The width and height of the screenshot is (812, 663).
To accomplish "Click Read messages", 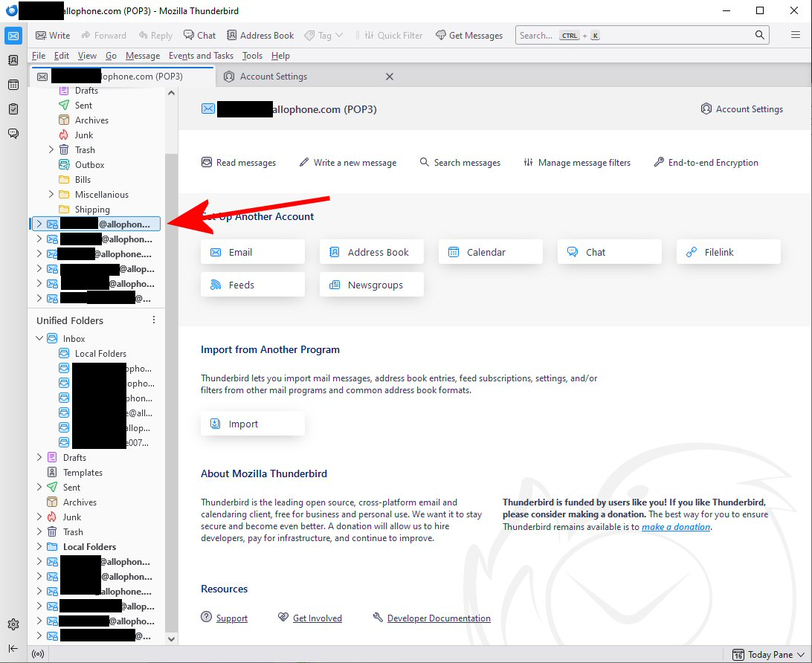I will click(239, 163).
